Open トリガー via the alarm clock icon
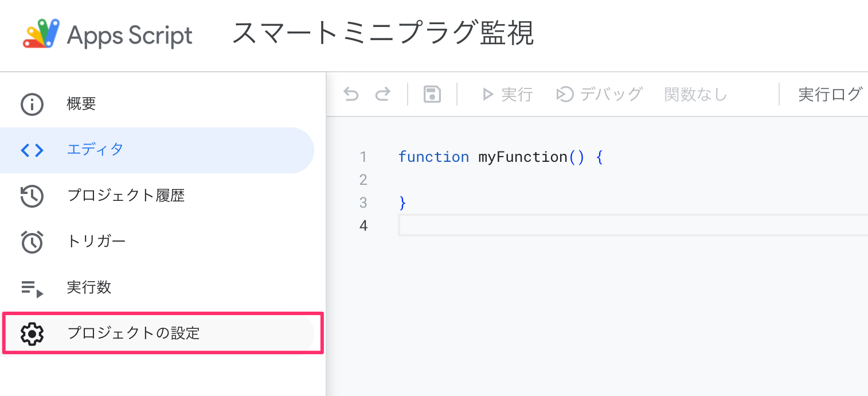Viewport: 868px width, 396px height. (x=33, y=241)
